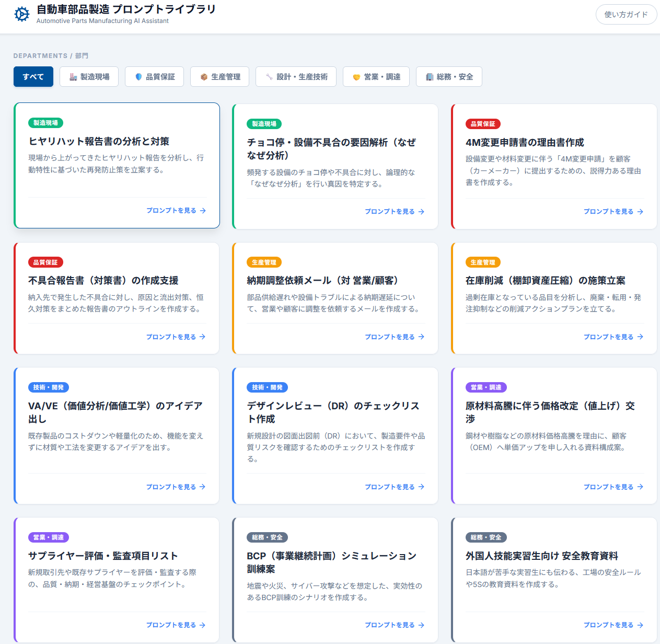This screenshot has width=660, height=644.
Task: Click the 技術・開発 badge on VA/VE card
Action: click(x=48, y=387)
